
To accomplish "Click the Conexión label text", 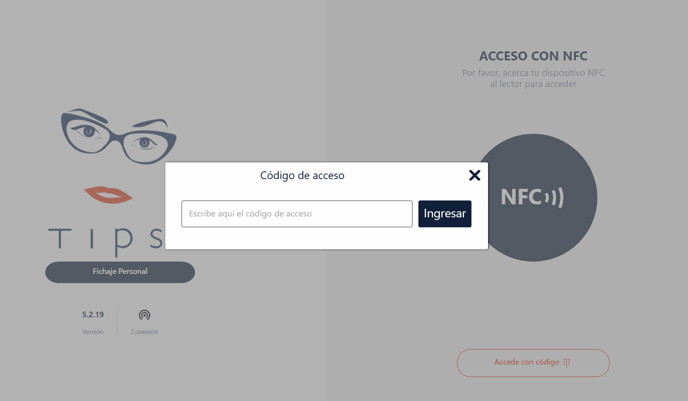I will click(x=144, y=332).
